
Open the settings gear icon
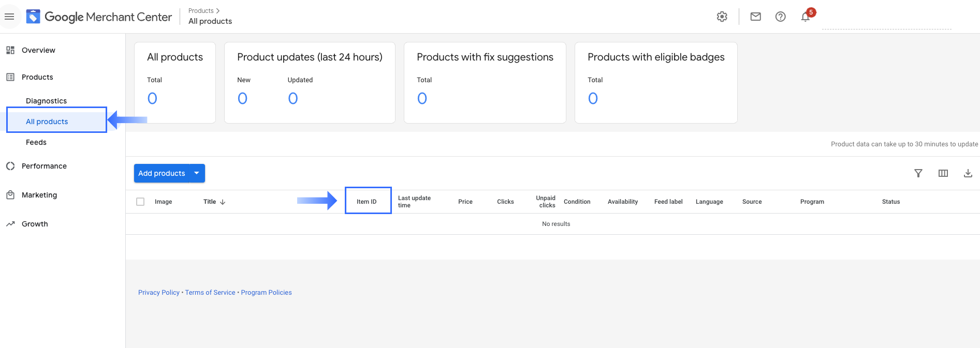click(x=722, y=17)
